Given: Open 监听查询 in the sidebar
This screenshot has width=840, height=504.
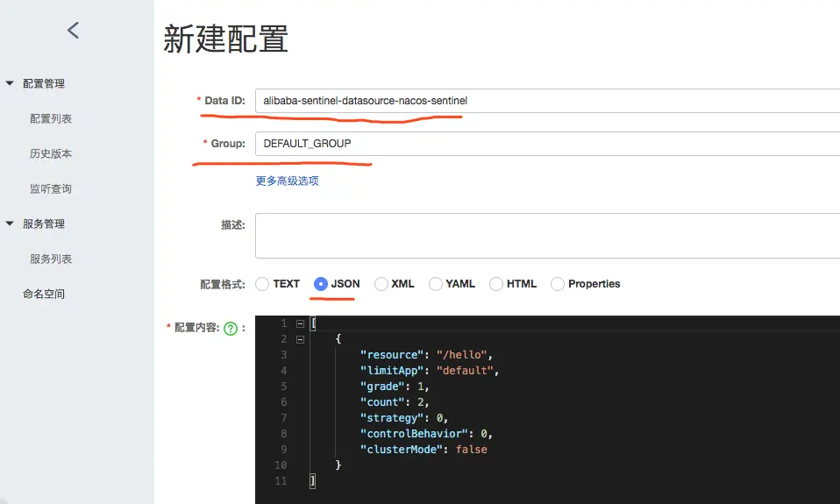Looking at the screenshot, I should pyautogui.click(x=50, y=188).
